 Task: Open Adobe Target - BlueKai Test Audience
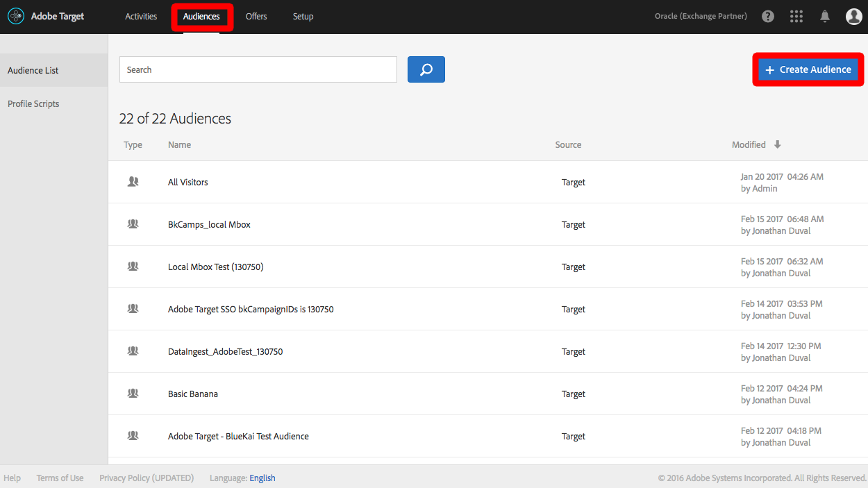tap(238, 436)
